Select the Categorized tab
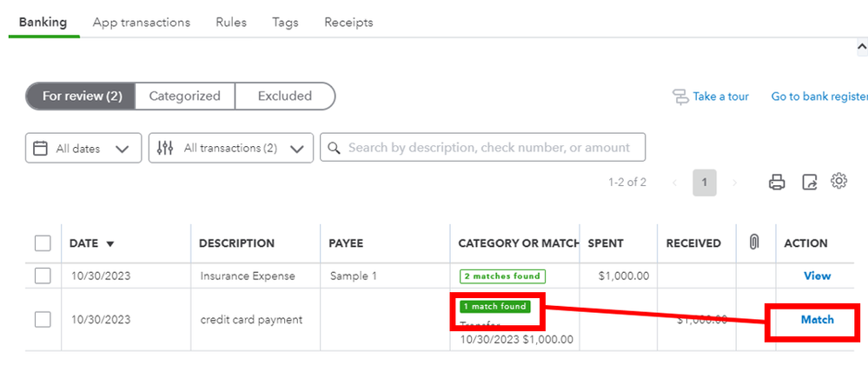 coord(184,96)
